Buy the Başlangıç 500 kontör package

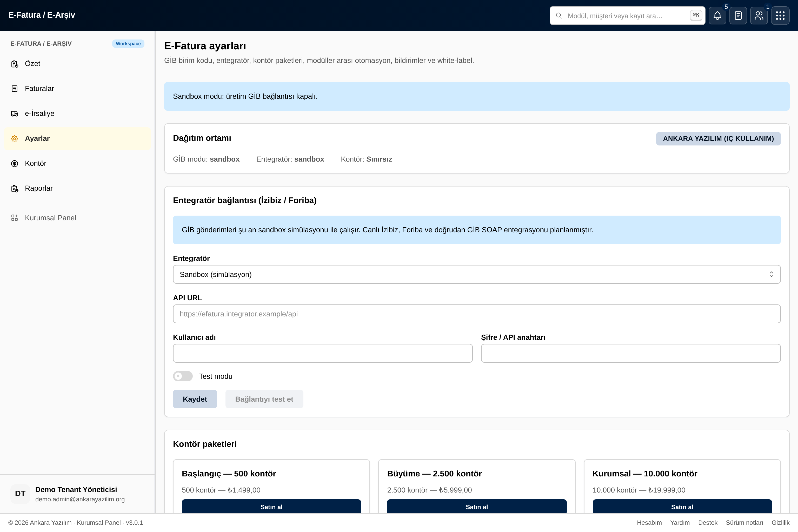(271, 507)
